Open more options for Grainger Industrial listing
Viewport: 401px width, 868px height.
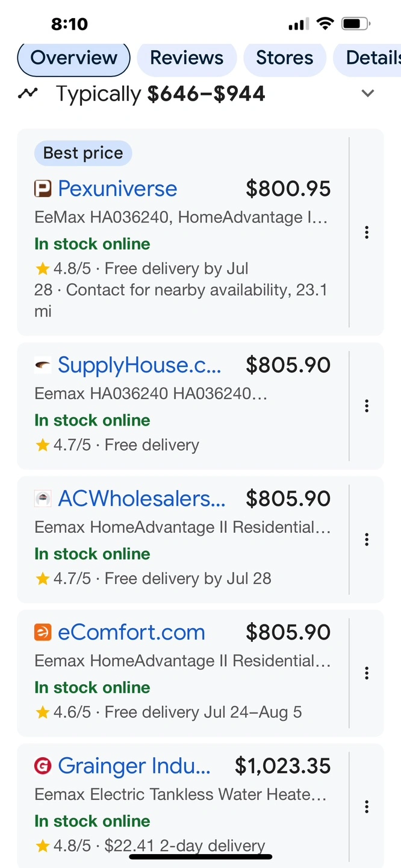367,807
